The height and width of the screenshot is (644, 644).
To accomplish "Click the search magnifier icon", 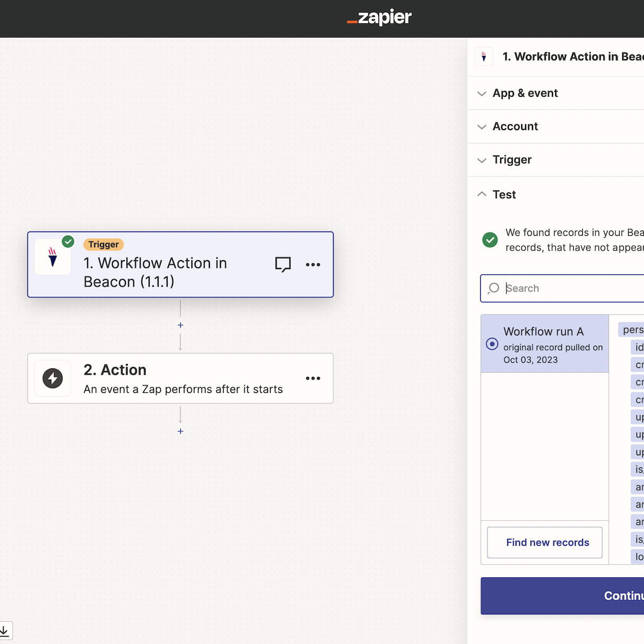I will coord(494,288).
